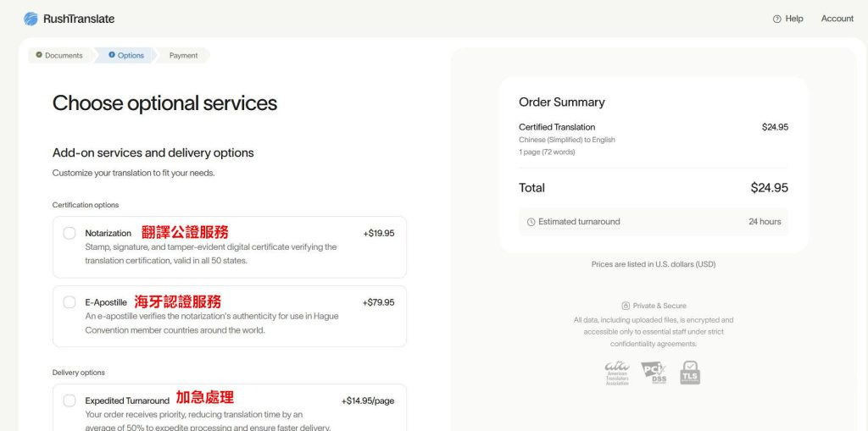This screenshot has height=431, width=868.
Task: Open the Payment step tab
Action: 183,55
